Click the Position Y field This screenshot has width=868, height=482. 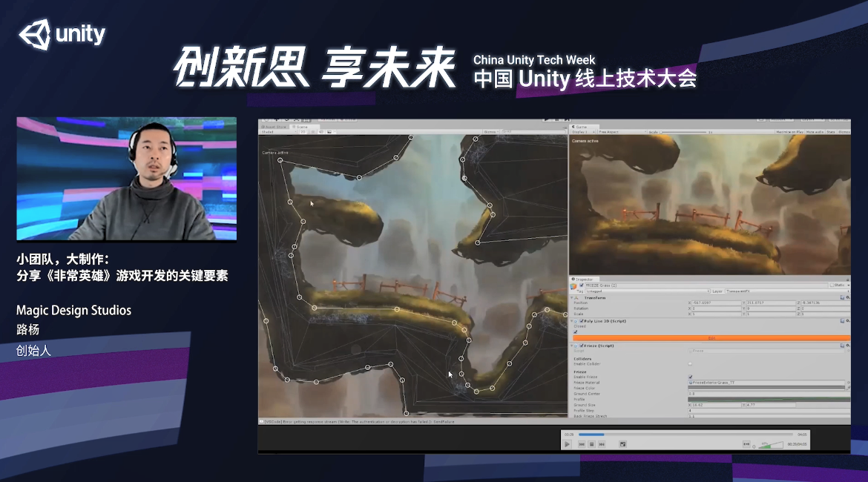(771, 303)
